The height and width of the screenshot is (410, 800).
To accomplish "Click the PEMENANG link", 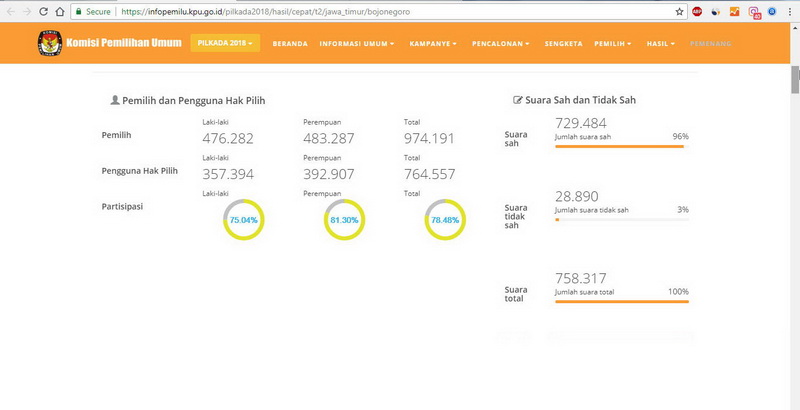I will click(x=710, y=44).
